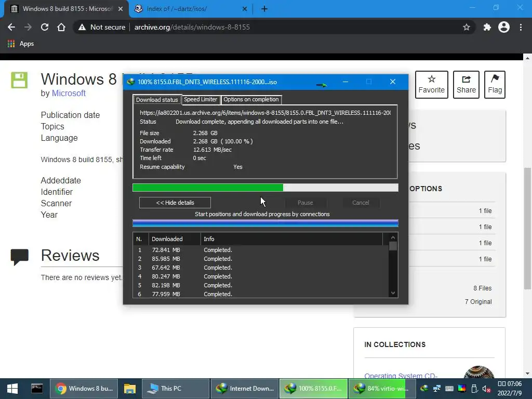This screenshot has width=532, height=399.
Task: Favorite this archive item
Action: tap(432, 85)
